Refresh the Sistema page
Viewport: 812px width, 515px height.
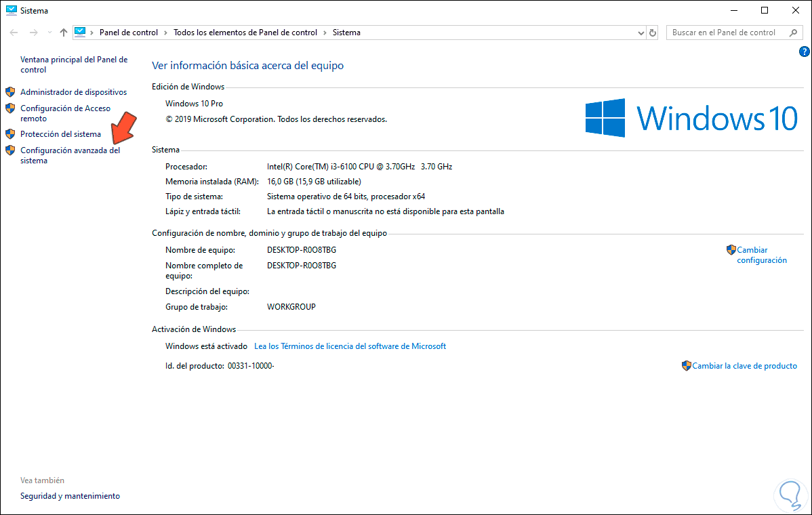tap(653, 33)
